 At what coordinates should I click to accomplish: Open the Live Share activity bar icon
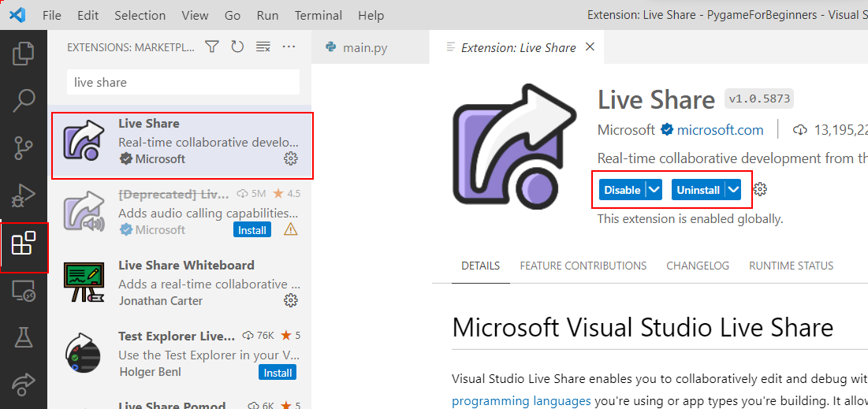[23, 384]
